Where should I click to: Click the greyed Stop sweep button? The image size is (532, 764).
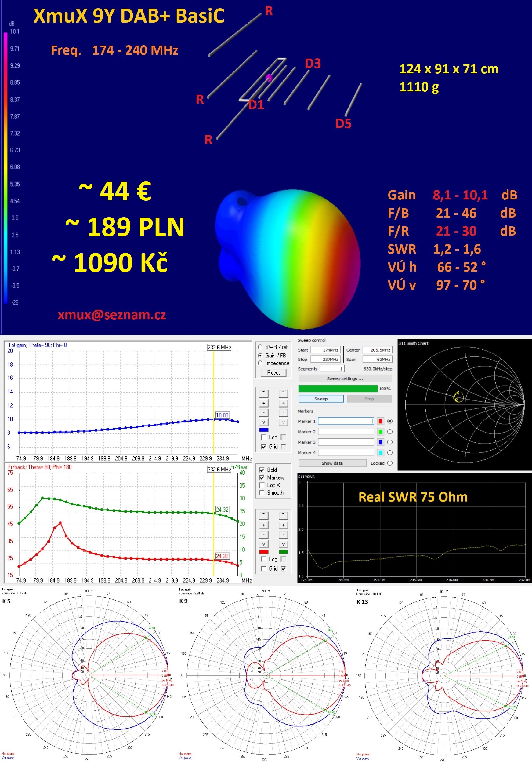pos(369,399)
